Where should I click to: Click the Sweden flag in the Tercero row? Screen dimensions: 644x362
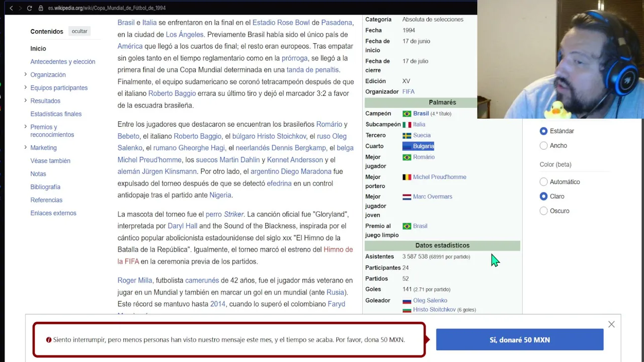407,136
